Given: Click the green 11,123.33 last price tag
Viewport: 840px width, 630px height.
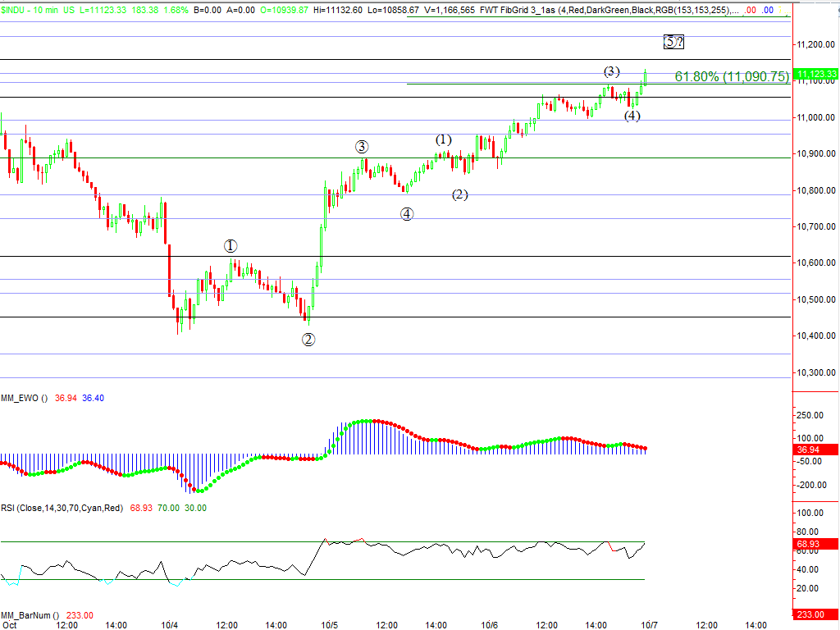Looking at the screenshot, I should point(815,74).
